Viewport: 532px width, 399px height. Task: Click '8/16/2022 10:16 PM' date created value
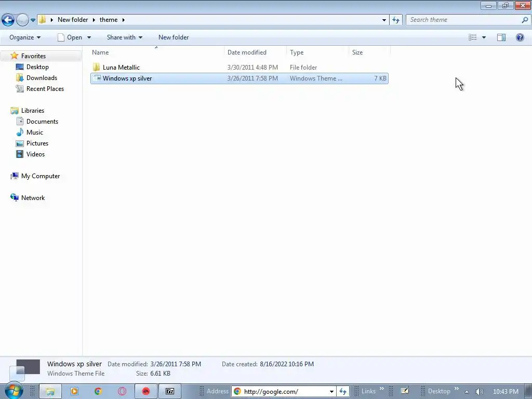[287, 364]
